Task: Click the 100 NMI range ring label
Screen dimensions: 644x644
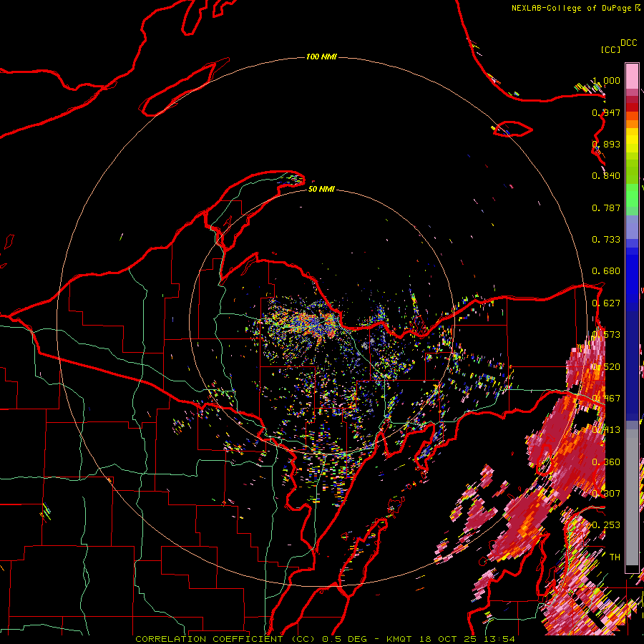Action: [x=321, y=57]
